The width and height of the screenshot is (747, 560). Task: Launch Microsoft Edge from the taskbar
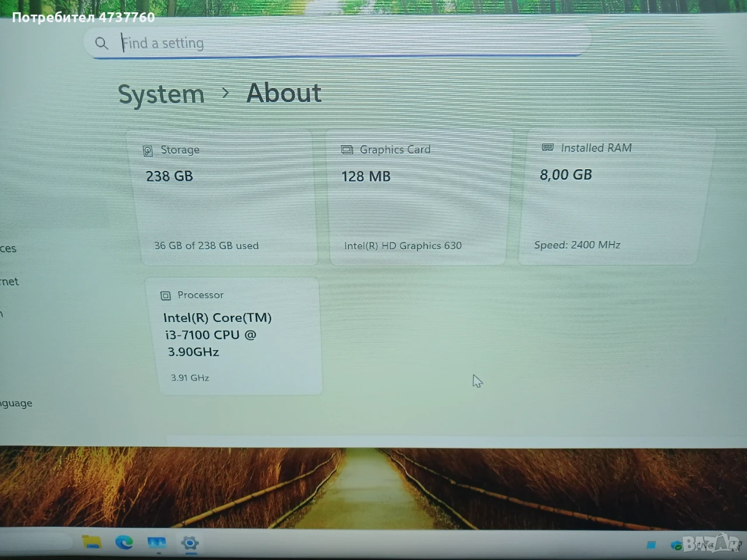click(124, 542)
